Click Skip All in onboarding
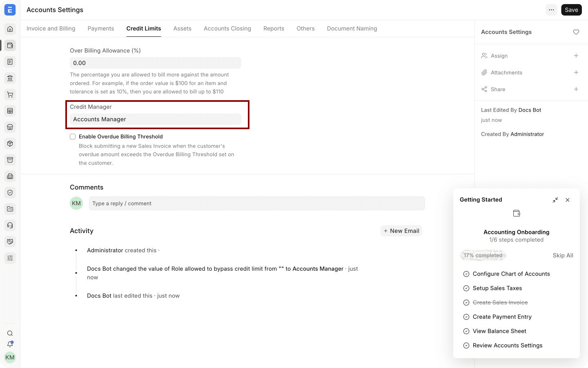Screen dimensions: 588x368 point(563,256)
